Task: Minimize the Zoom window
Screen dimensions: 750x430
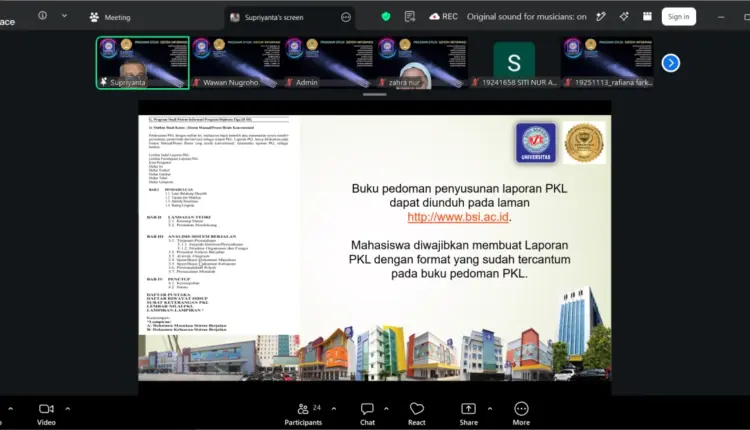Action: [721, 17]
